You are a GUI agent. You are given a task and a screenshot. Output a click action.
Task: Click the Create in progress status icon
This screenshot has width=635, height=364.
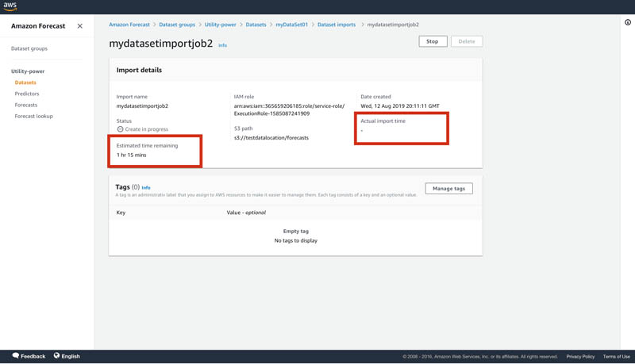(120, 129)
